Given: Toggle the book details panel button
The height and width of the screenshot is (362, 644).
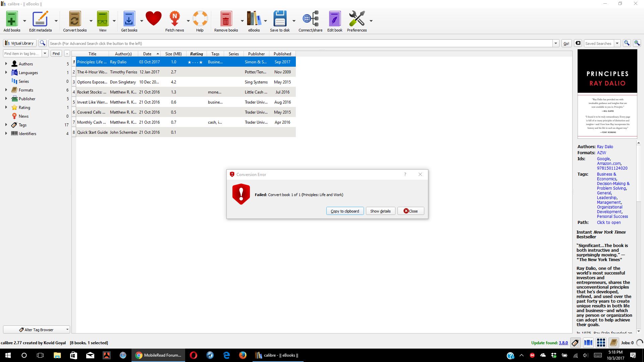Looking at the screenshot, I should coord(613,343).
